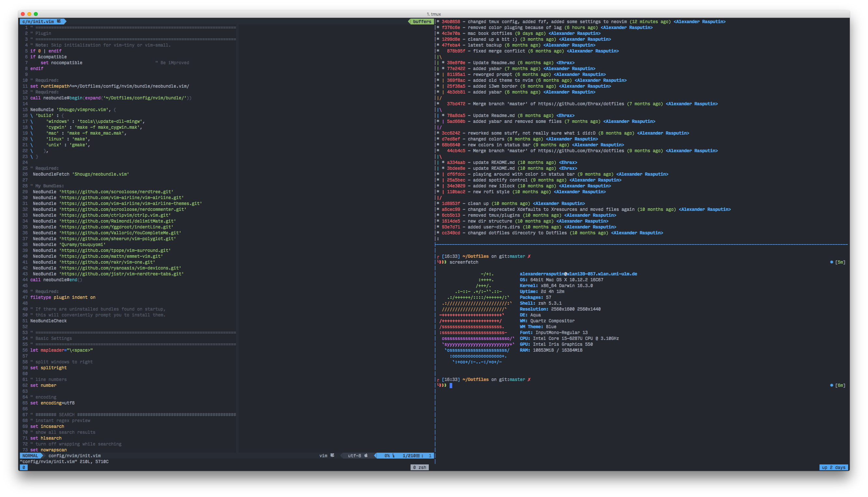
Task: Click the 'set runtimepath' line 11 in vim
Action: point(109,86)
